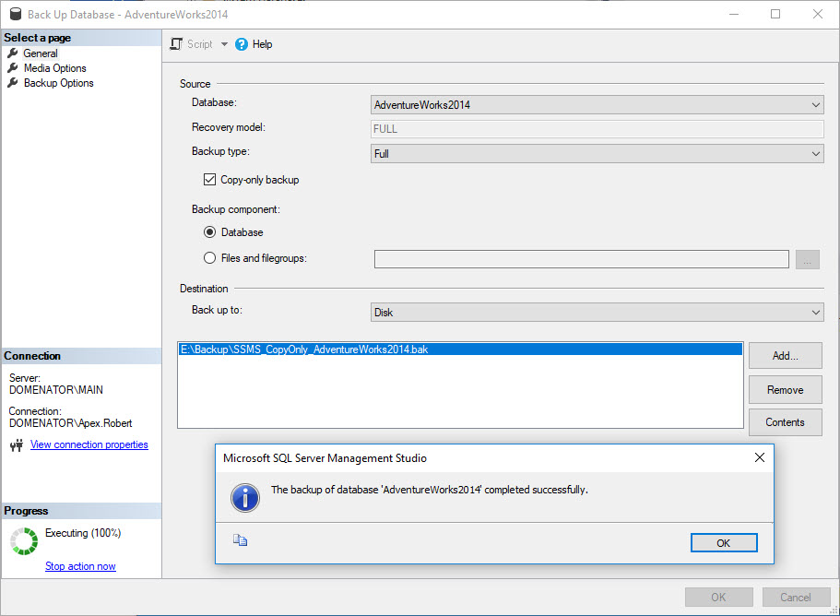The image size is (840, 616).
Task: Open View connection properties link
Action: (89, 444)
